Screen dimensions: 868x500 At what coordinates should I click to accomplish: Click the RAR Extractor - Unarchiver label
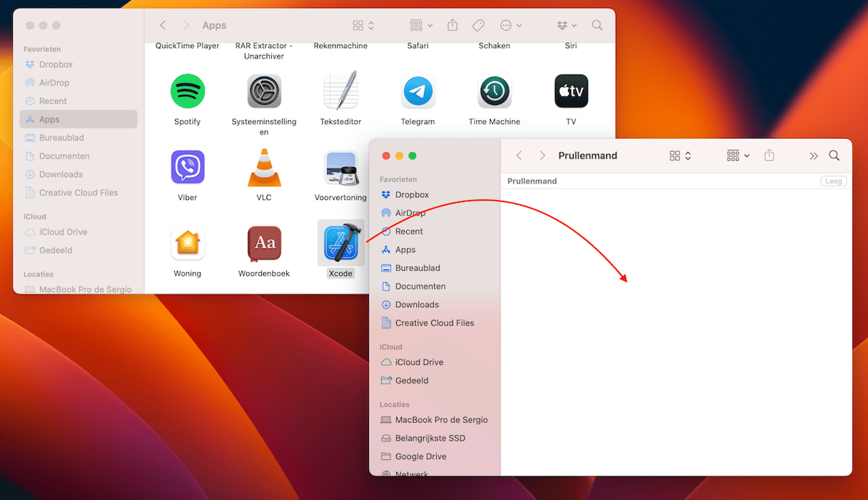264,51
